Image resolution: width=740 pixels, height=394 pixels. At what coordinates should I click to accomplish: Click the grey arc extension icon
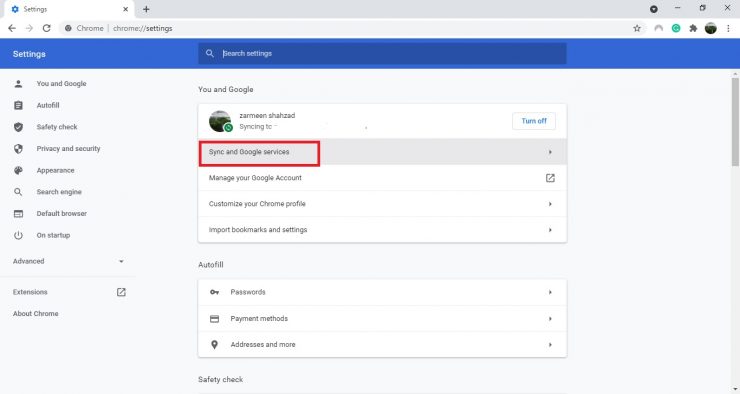(658, 28)
